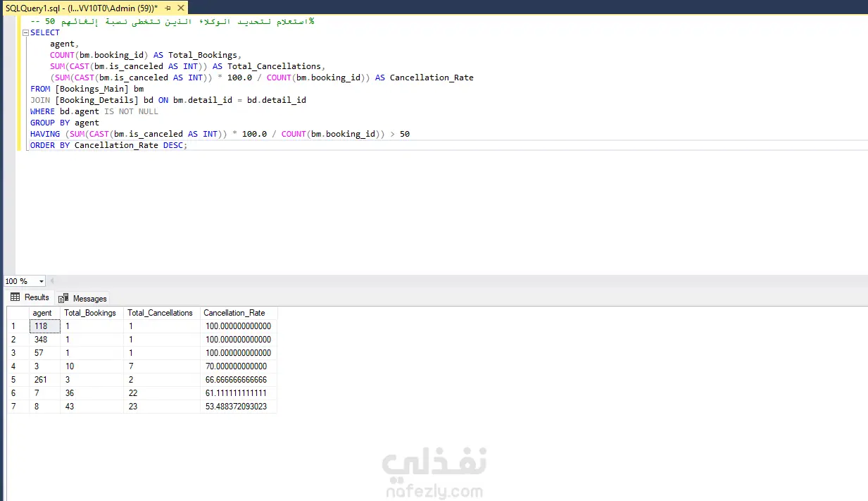Click the Cancellation_Rate column header
868x501 pixels.
(x=239, y=313)
